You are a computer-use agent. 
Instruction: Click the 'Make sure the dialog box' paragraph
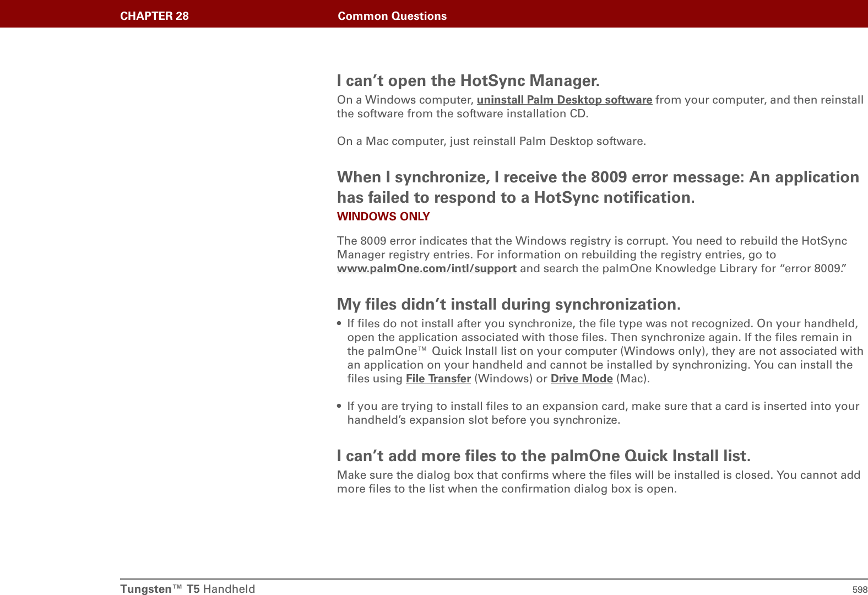coord(599,482)
